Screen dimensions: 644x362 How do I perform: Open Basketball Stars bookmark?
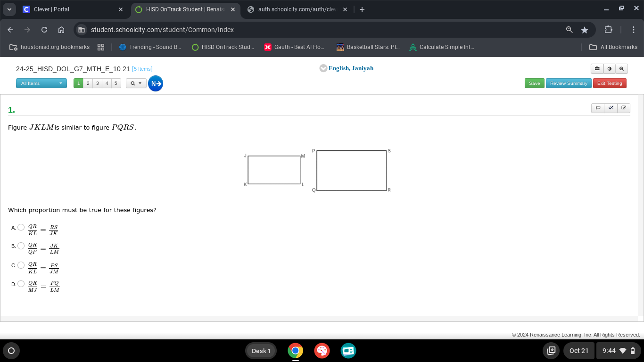[x=368, y=47]
